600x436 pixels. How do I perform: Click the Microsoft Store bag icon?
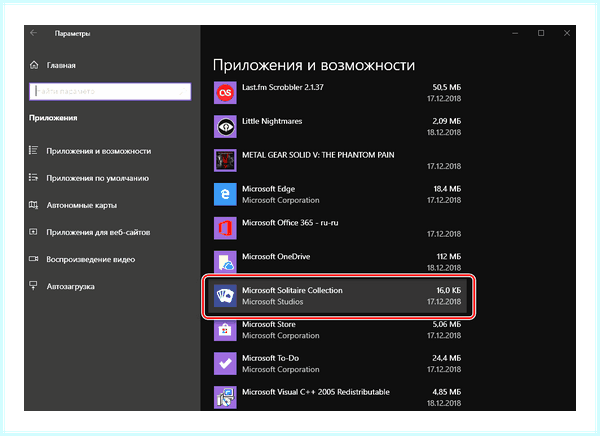coord(225,330)
